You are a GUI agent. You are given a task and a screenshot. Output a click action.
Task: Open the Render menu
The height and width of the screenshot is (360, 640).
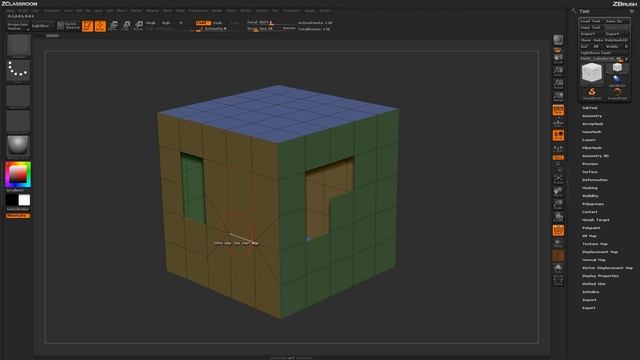pyautogui.click(x=217, y=11)
